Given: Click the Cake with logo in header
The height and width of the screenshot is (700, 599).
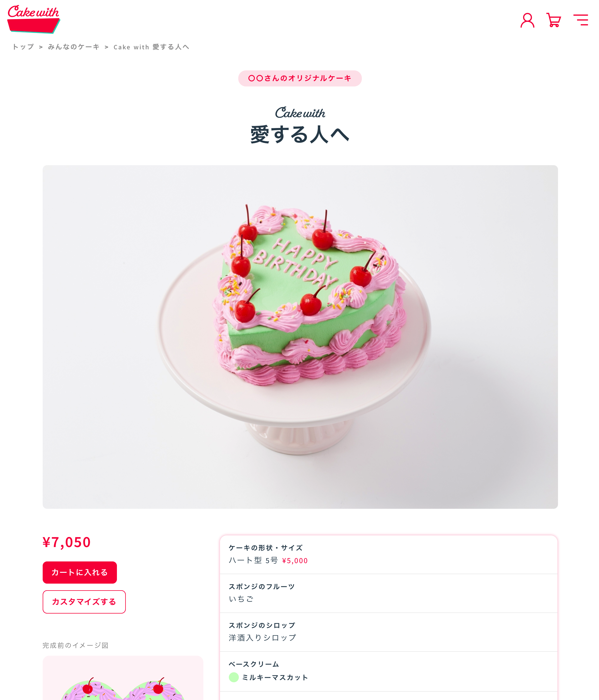Looking at the screenshot, I should click(34, 19).
